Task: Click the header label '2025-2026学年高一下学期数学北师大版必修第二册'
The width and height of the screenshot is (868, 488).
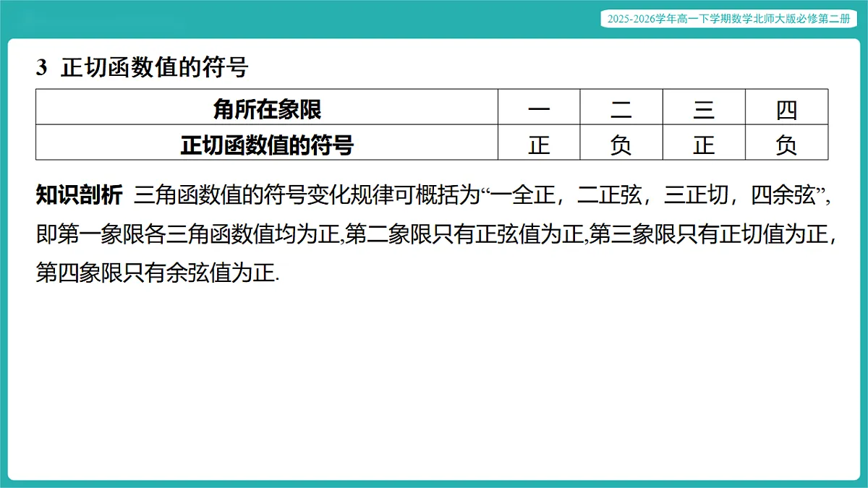Action: (x=729, y=20)
